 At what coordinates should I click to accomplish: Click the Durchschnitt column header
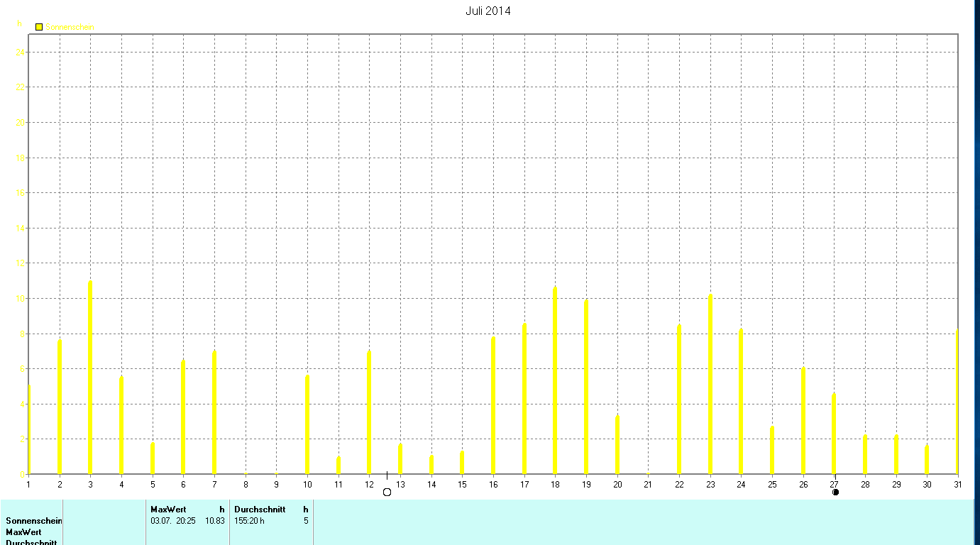click(x=260, y=510)
